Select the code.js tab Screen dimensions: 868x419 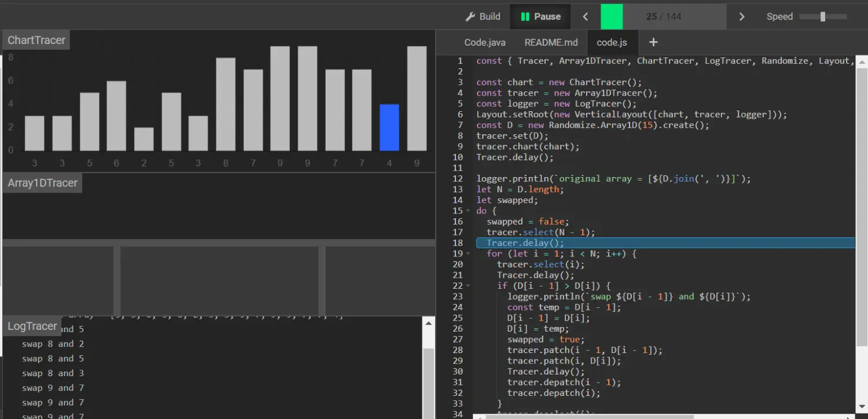[x=612, y=42]
